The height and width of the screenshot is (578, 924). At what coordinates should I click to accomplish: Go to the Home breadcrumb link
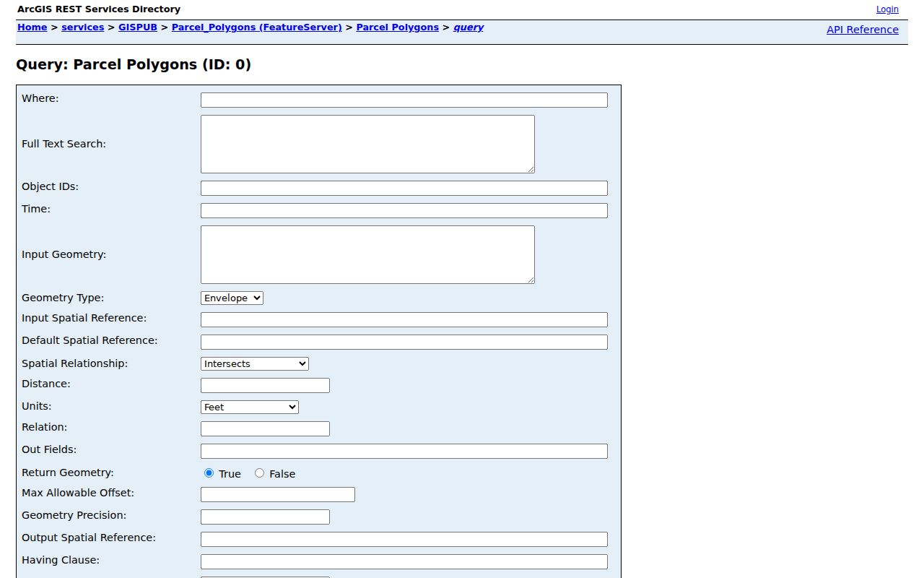coord(32,27)
